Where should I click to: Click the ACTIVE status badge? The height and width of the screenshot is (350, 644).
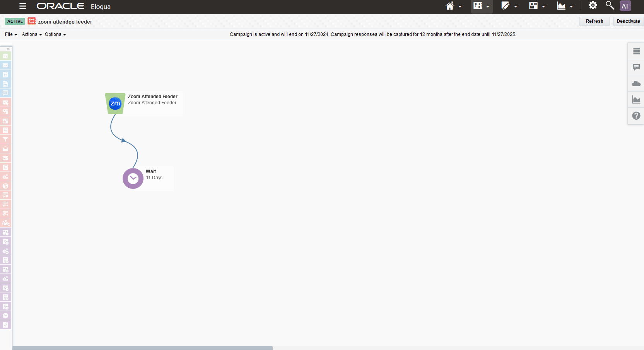[x=15, y=21]
